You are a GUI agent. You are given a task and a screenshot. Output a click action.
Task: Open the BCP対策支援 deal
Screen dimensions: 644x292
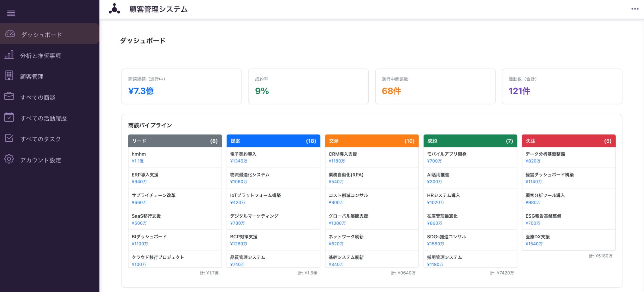click(273, 240)
